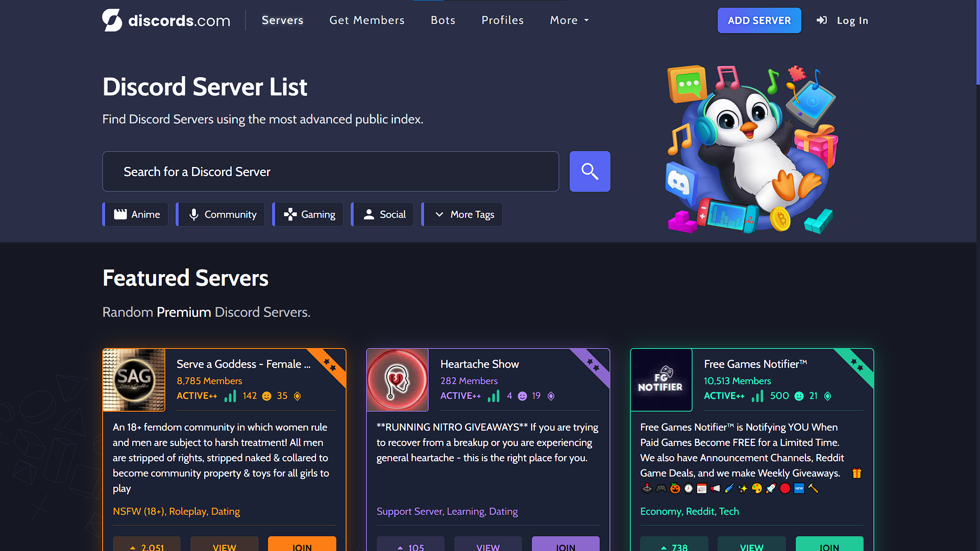Go to Get Members page
This screenshot has height=551, width=980.
pyautogui.click(x=366, y=20)
